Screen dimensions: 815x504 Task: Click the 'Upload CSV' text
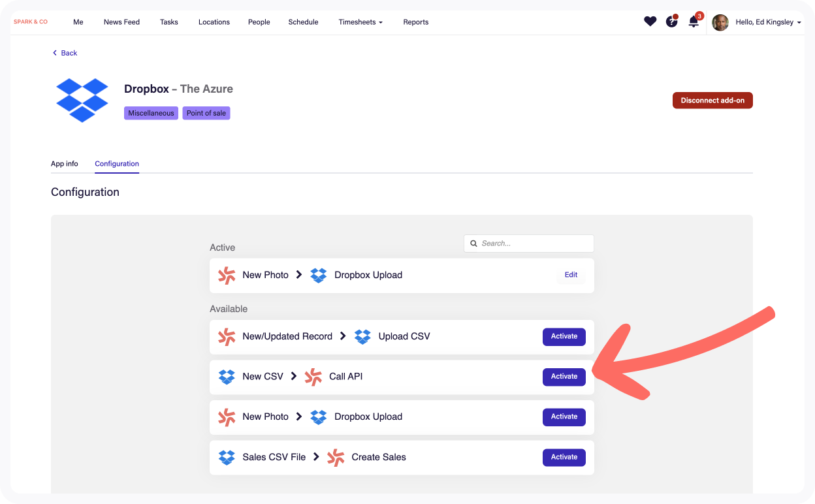click(x=404, y=337)
